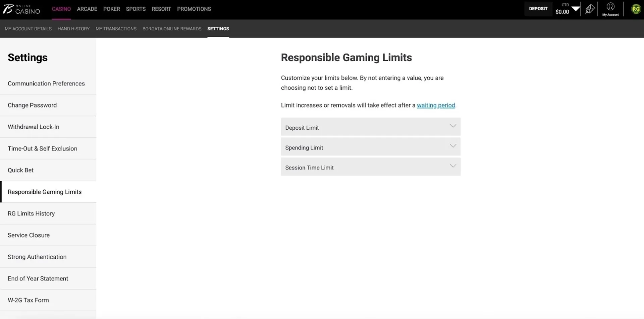644x319 pixels.
Task: Switch to My Transactions tab
Action: click(x=116, y=29)
